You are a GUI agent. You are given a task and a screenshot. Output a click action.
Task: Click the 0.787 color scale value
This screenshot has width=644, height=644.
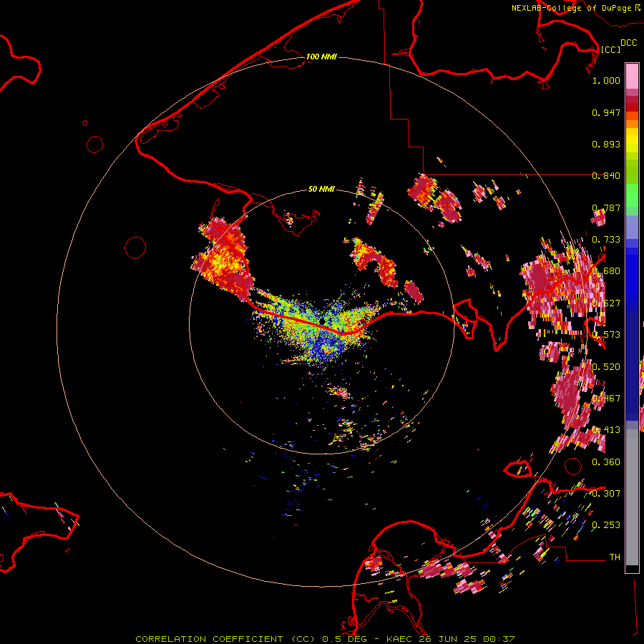point(606,208)
